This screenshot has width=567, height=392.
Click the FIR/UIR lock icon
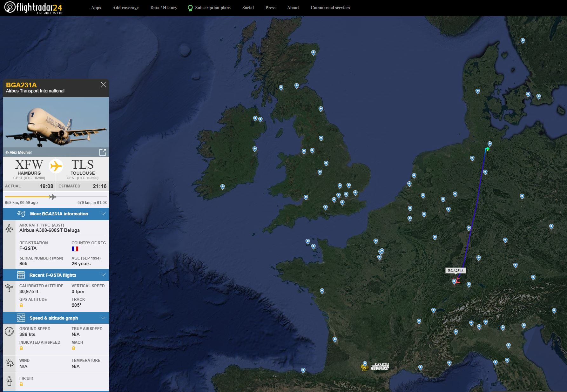pyautogui.click(x=21, y=384)
